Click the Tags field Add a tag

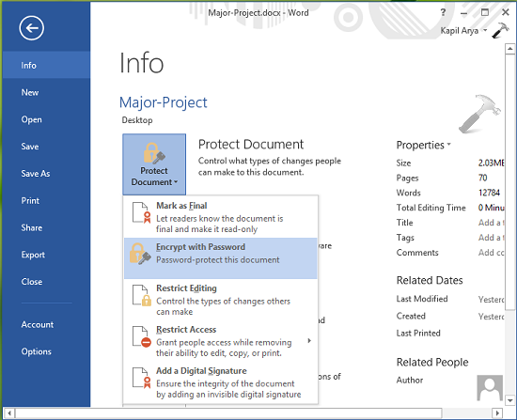(x=491, y=238)
